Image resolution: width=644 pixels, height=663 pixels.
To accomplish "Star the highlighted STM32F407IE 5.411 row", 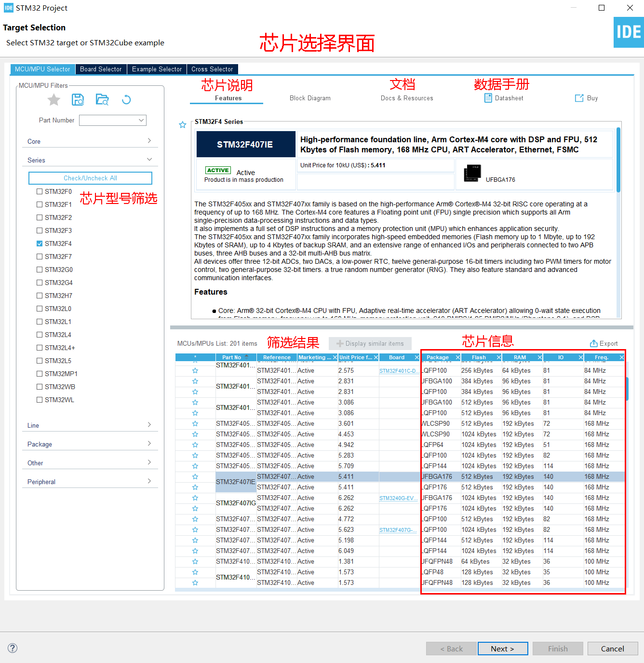I will [195, 477].
